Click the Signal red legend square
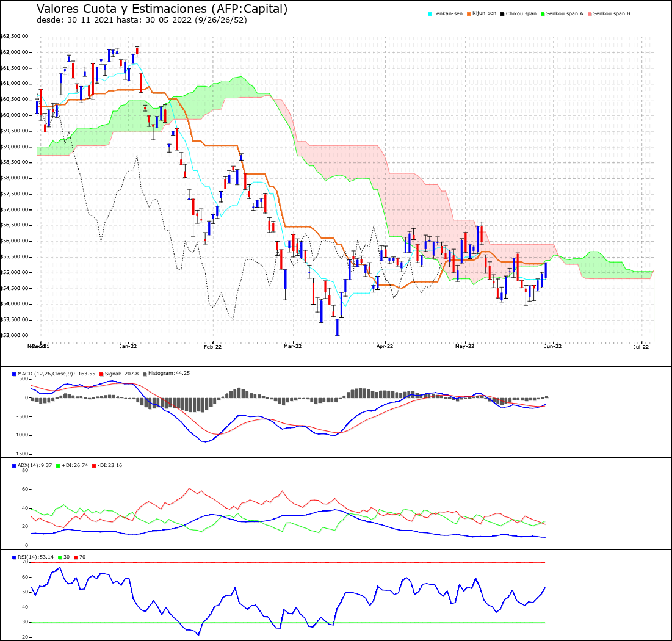The height and width of the screenshot is (641, 672). point(101,374)
